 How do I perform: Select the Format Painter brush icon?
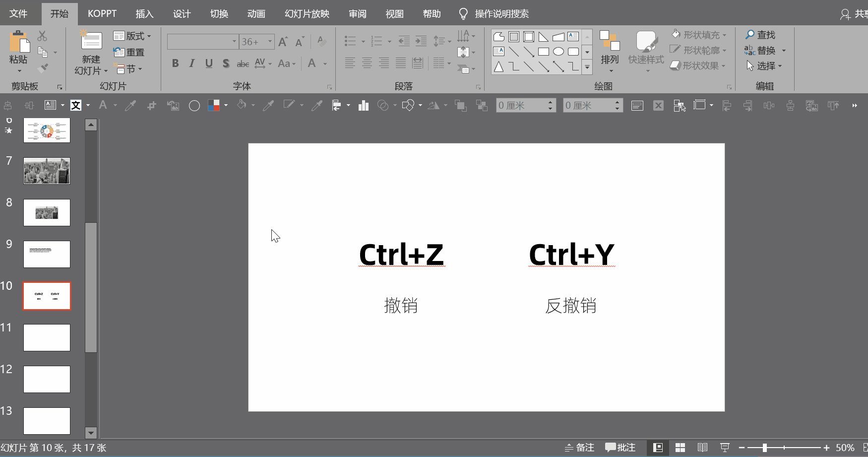(43, 67)
